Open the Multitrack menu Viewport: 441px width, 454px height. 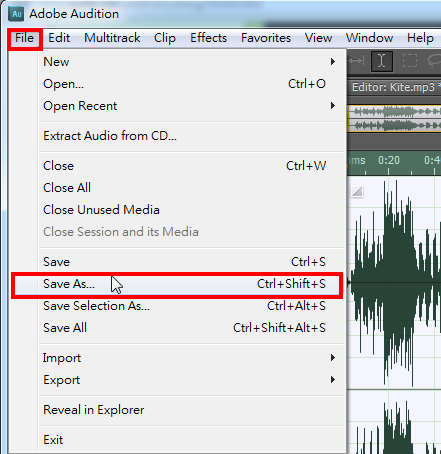[x=112, y=38]
